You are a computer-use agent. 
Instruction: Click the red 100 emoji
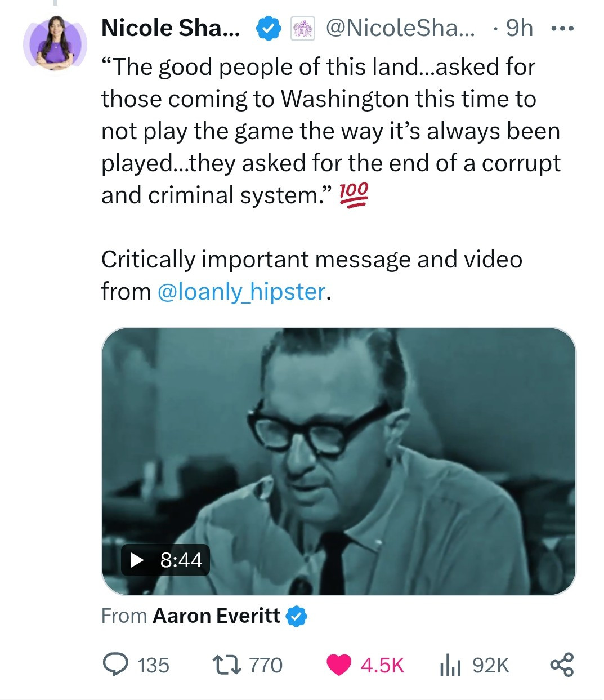(x=354, y=195)
